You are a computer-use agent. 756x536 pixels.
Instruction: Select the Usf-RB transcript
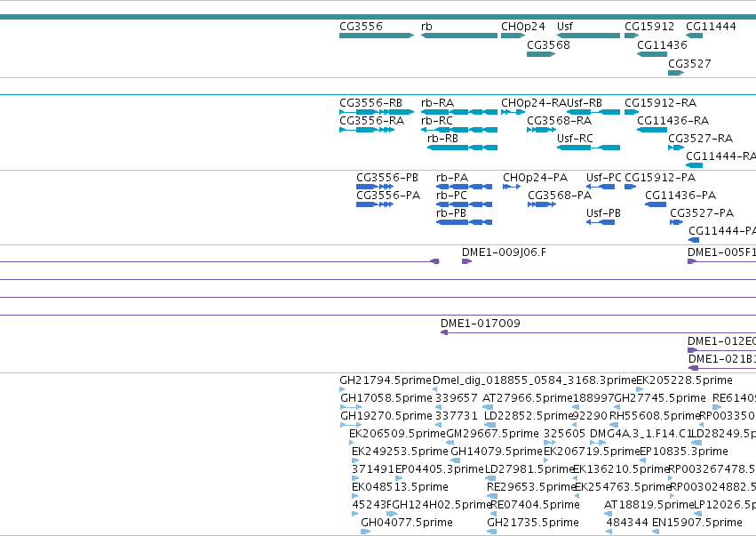593,112
